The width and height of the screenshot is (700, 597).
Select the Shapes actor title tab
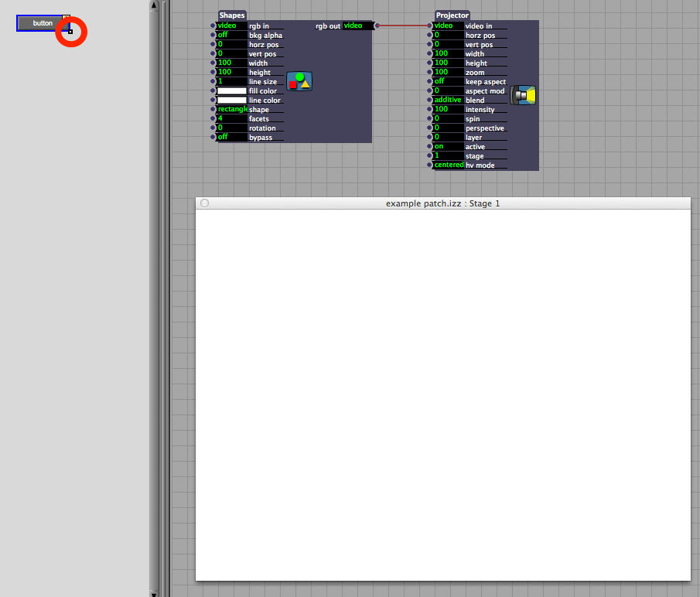231,15
